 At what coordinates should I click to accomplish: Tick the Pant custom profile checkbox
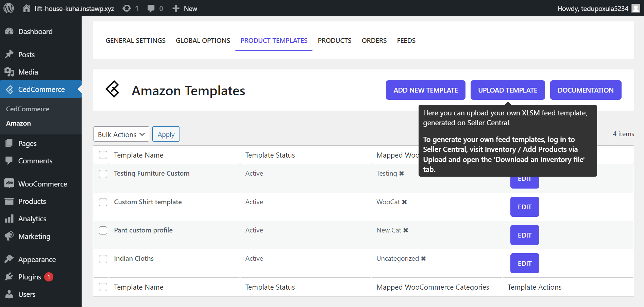[103, 230]
